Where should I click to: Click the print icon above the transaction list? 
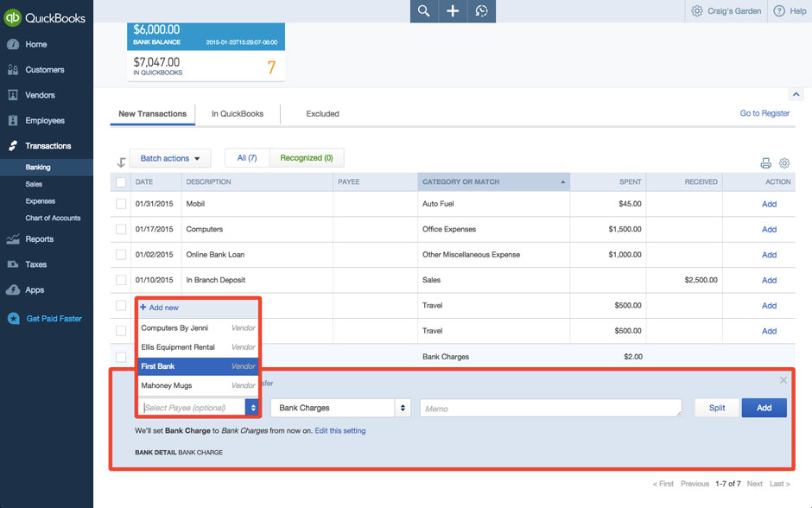click(x=765, y=163)
